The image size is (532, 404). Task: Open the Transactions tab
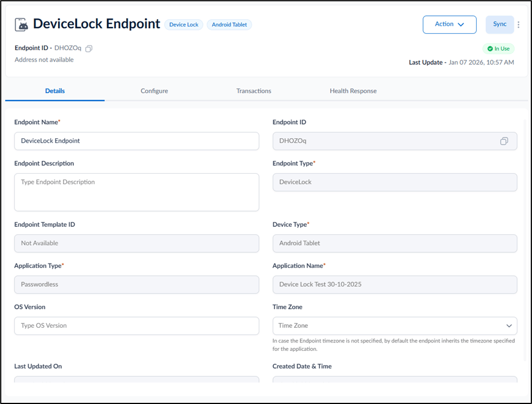coord(254,91)
